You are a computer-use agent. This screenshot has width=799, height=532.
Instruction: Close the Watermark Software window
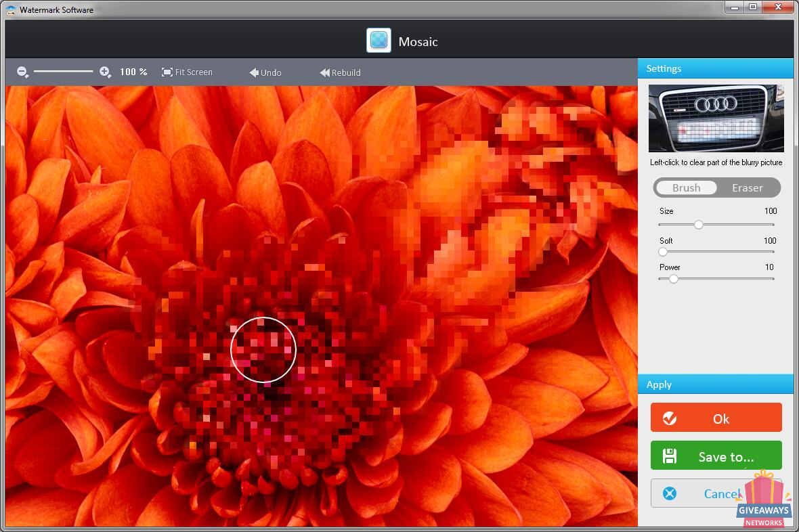(x=778, y=7)
